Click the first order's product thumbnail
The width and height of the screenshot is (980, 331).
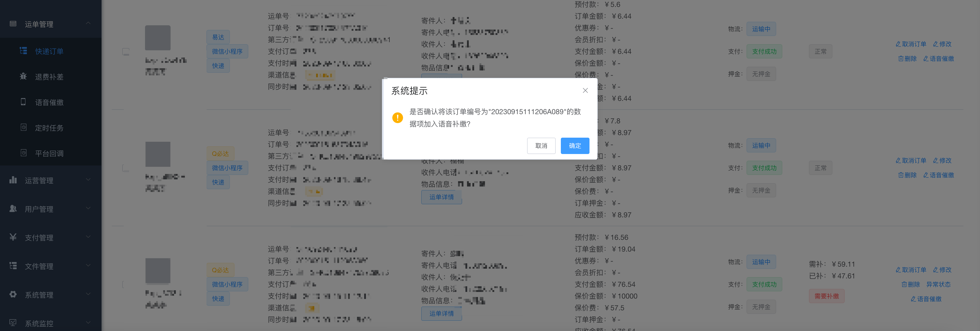click(x=158, y=38)
